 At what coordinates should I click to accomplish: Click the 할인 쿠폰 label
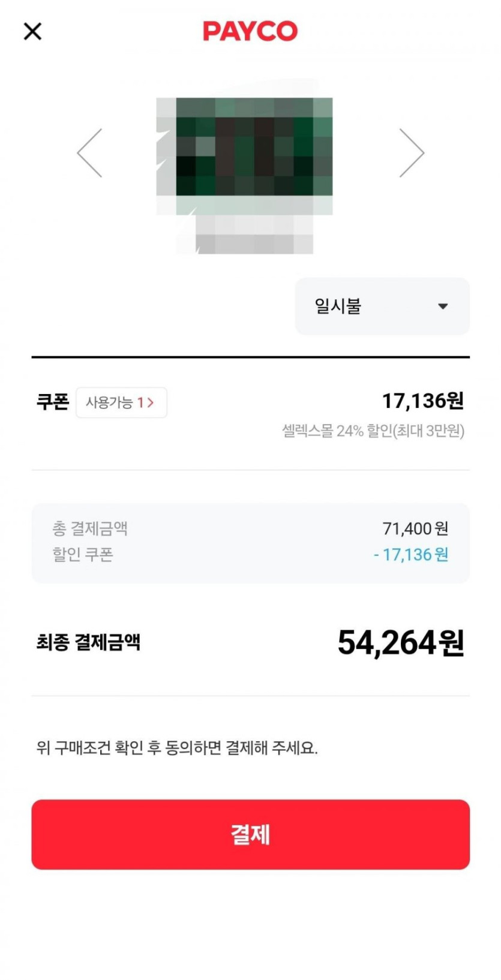click(83, 554)
